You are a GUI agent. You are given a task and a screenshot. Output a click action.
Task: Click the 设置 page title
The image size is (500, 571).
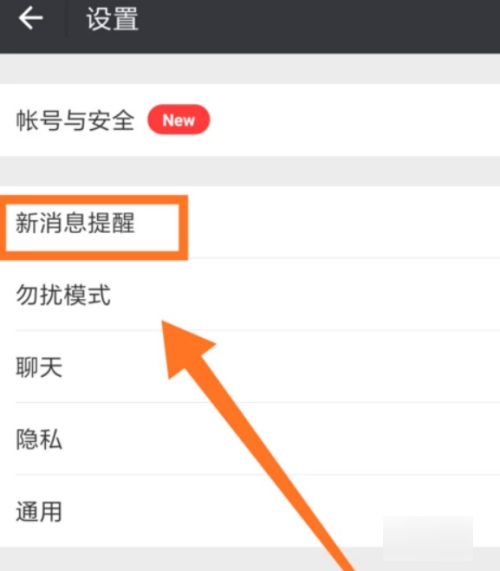[x=112, y=19]
